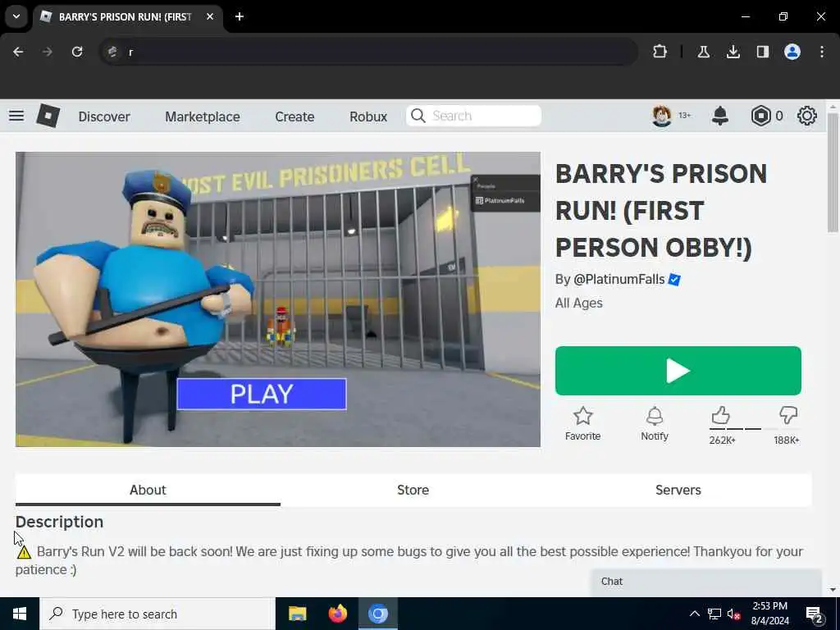
Task: Open the Windows Start menu
Action: pyautogui.click(x=20, y=614)
